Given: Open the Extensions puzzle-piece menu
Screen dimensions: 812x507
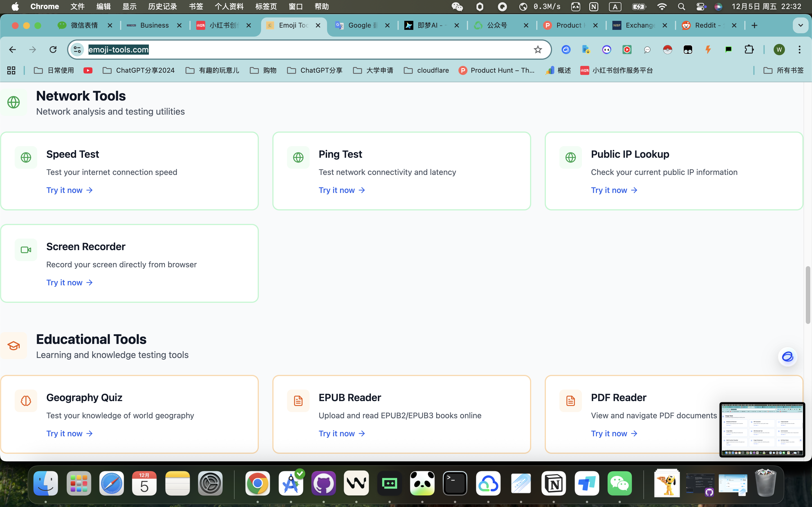Looking at the screenshot, I should click(749, 49).
